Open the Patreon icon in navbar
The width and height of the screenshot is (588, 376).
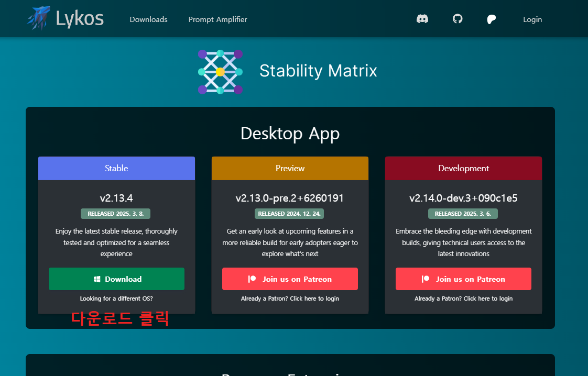click(x=491, y=19)
